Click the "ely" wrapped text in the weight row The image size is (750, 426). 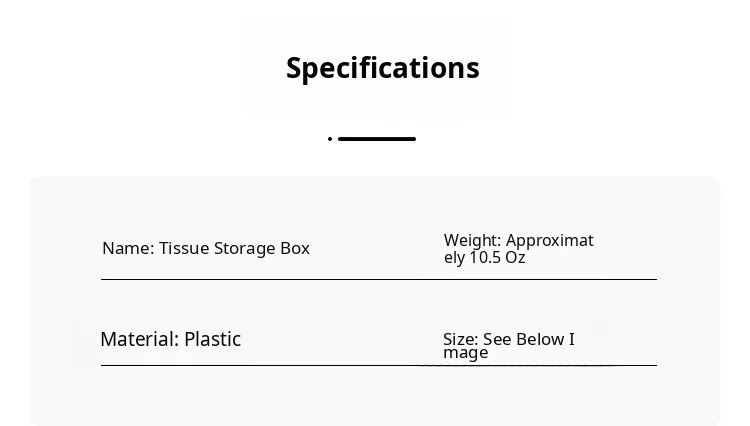[x=455, y=257]
